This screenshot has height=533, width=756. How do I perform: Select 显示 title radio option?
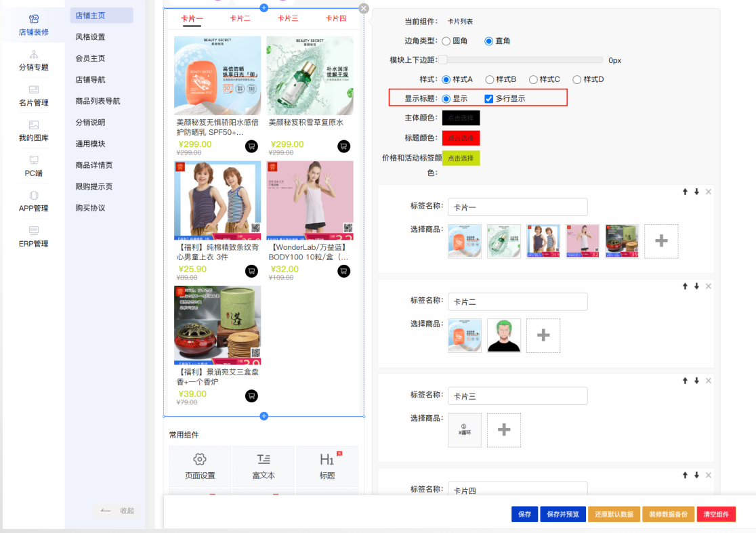click(x=446, y=99)
